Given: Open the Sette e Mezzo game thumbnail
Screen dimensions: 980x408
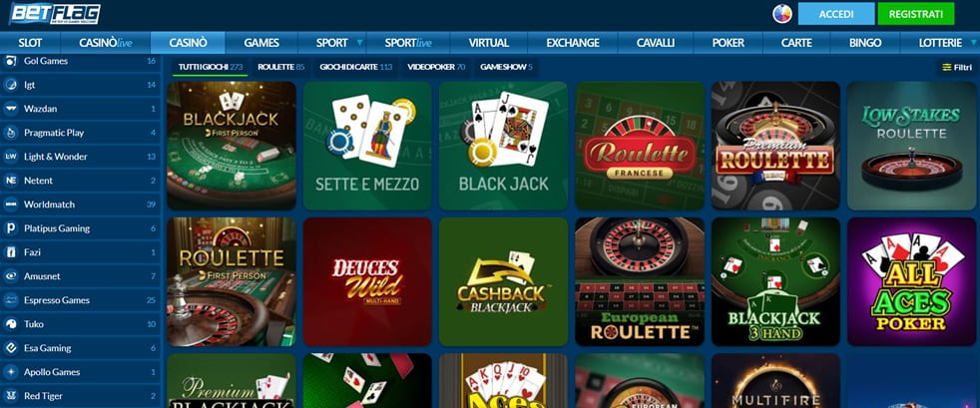Looking at the screenshot, I should coord(367,146).
